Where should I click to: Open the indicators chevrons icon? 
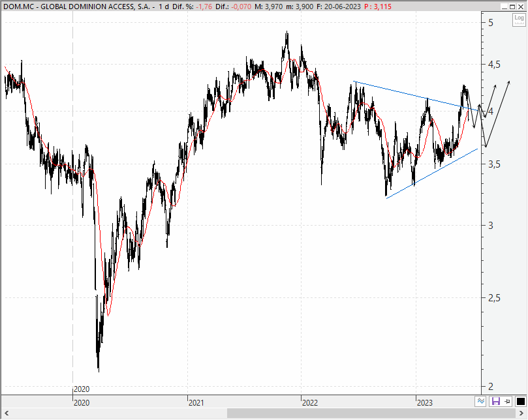[480, 401]
